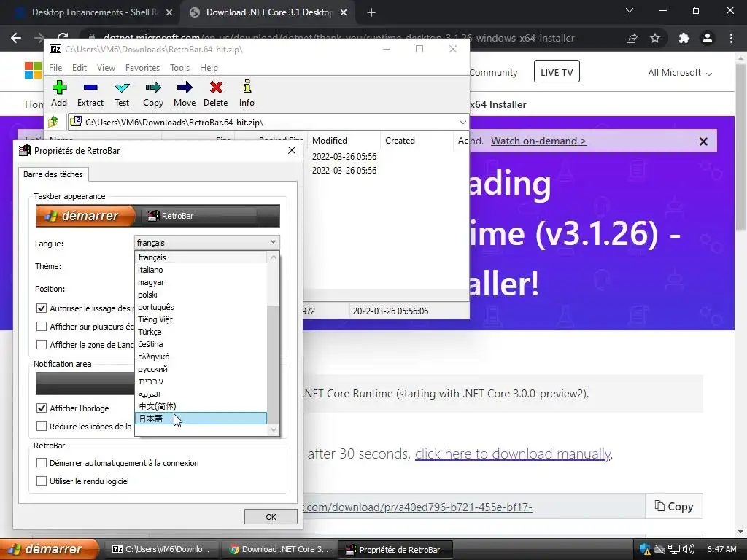
Task: Open a new Chrome tab
Action: coord(371,12)
